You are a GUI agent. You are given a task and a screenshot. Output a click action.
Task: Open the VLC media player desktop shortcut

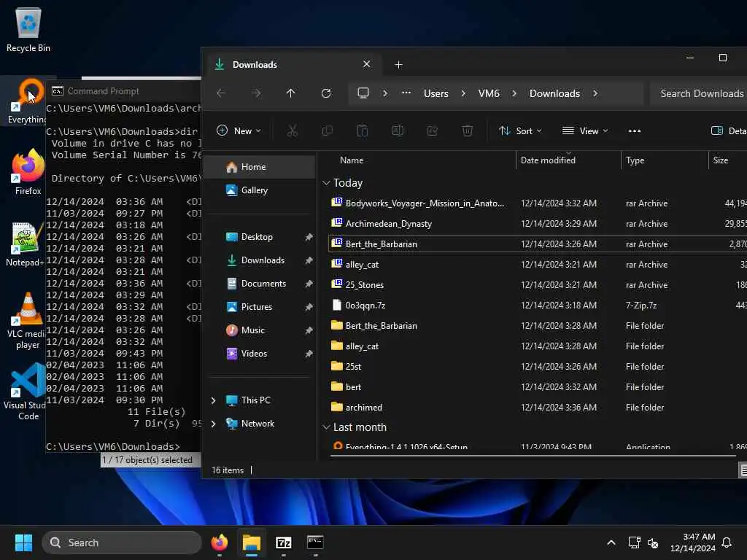pyautogui.click(x=28, y=321)
